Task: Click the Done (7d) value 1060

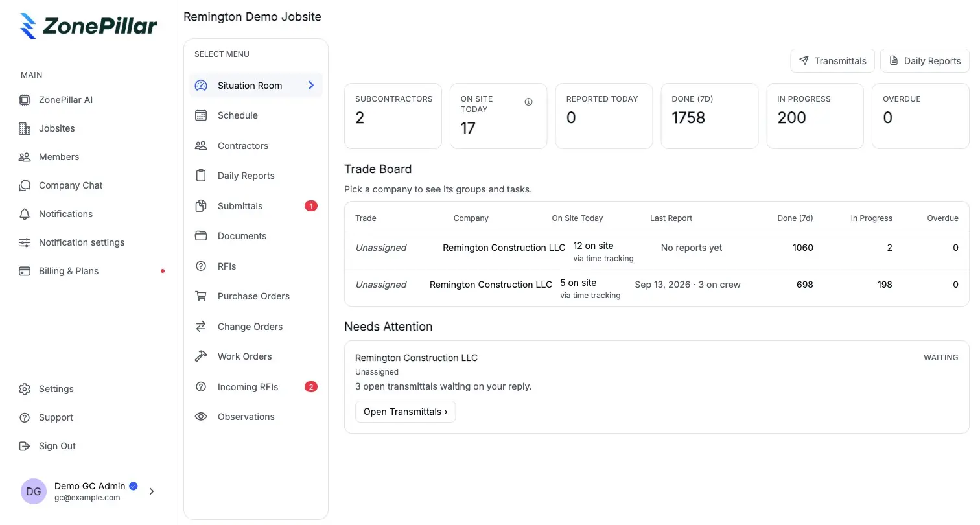Action: pyautogui.click(x=803, y=248)
